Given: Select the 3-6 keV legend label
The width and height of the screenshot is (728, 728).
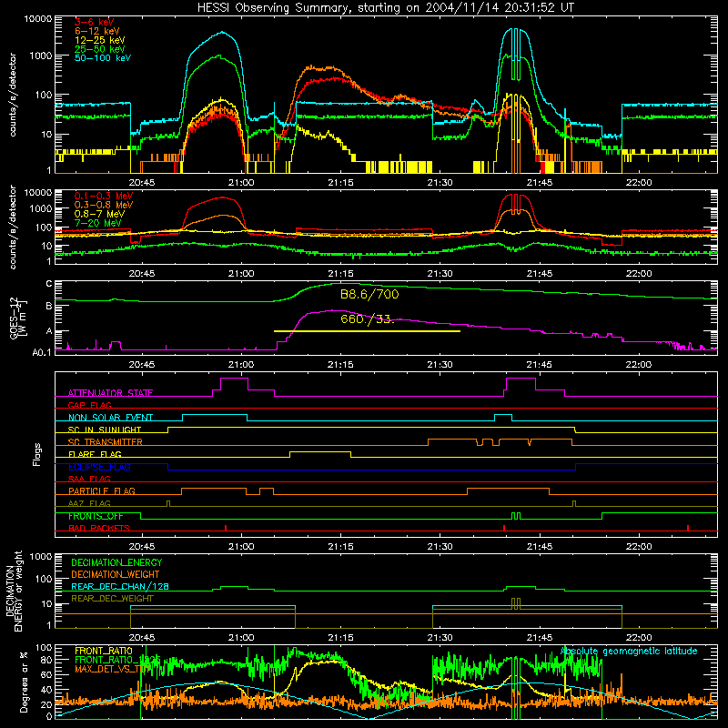Looking at the screenshot, I should [95, 22].
